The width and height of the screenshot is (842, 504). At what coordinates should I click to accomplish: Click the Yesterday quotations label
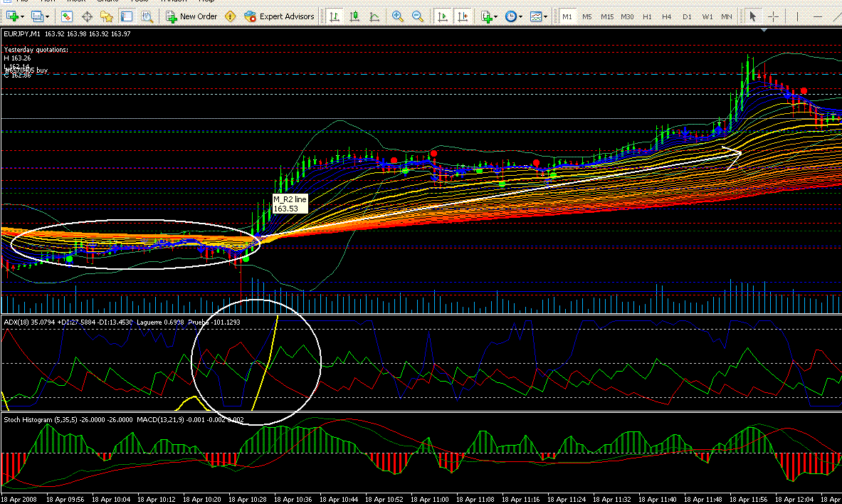[36, 49]
